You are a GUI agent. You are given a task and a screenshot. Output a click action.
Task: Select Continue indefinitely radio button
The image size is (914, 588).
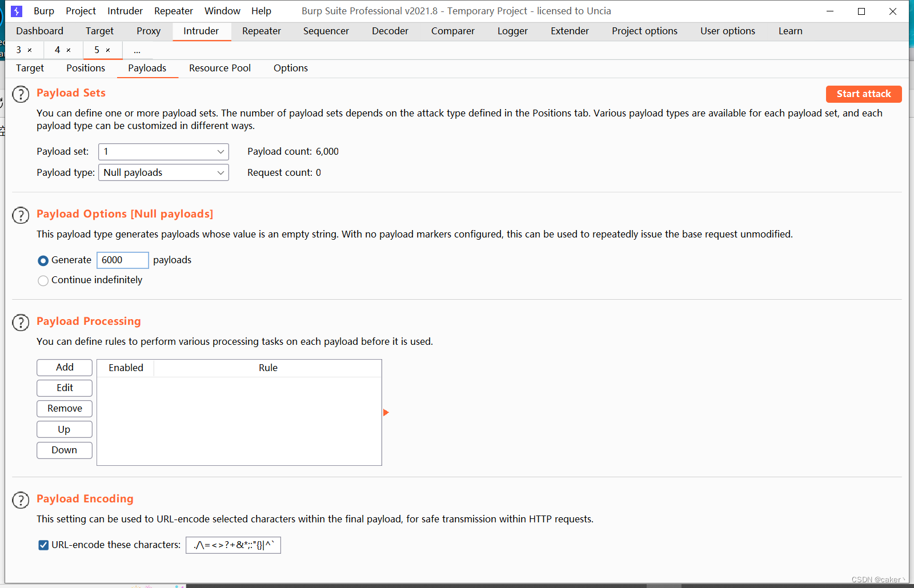[x=43, y=280]
